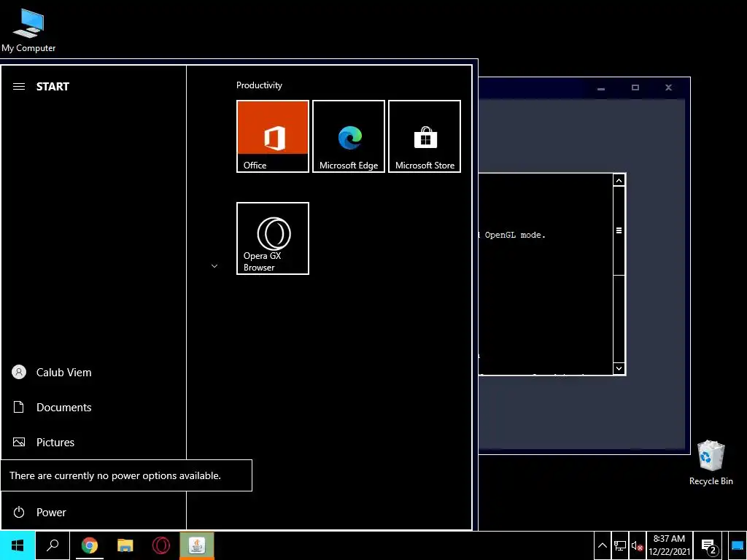Click scroll up arrow in console window
This screenshot has width=747, height=560.
point(619,180)
